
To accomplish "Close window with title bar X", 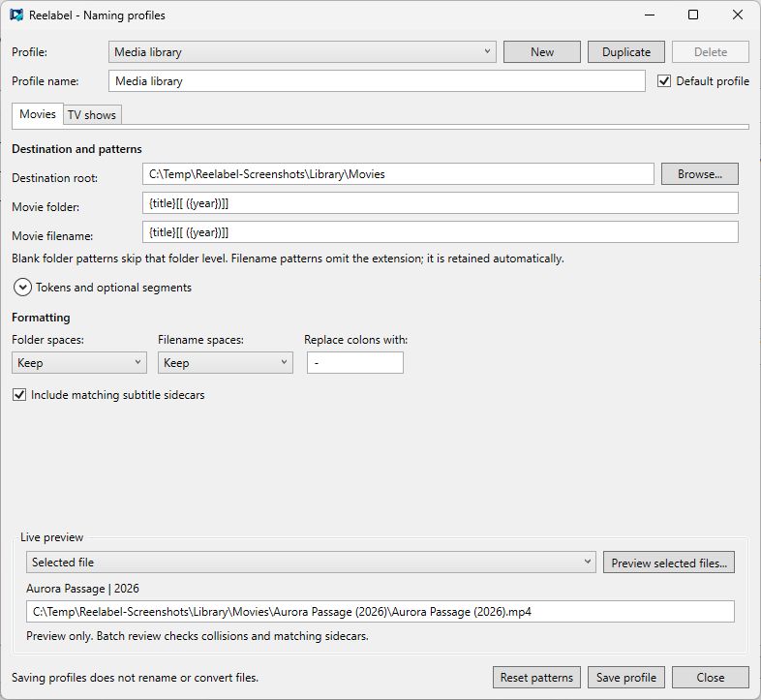I will (737, 15).
